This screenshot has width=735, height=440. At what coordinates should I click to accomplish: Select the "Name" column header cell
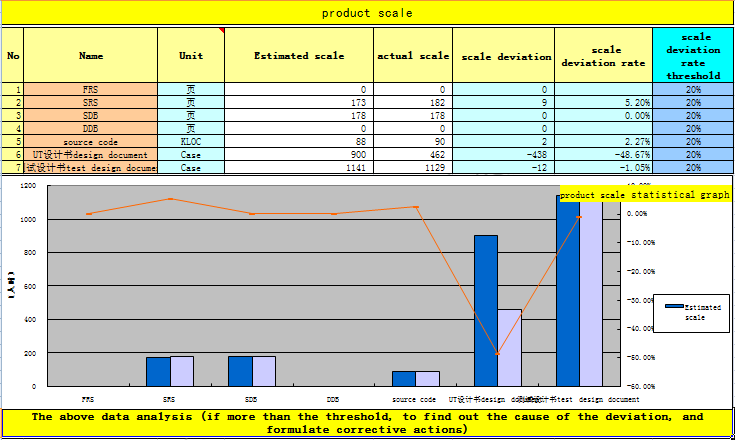(90, 56)
